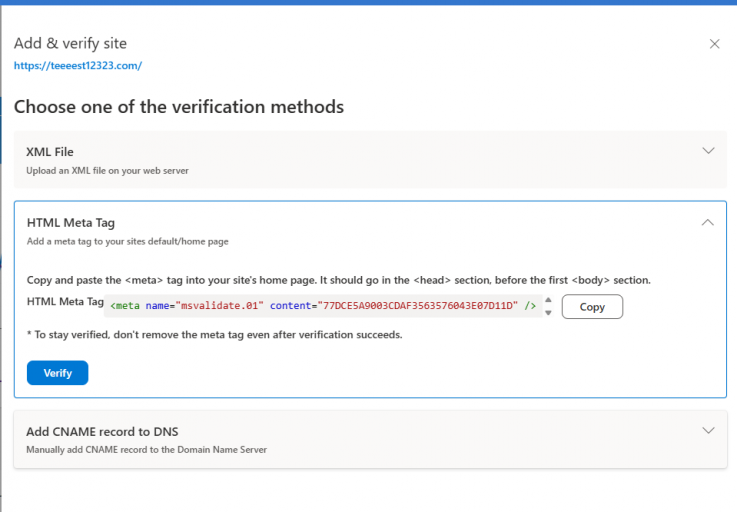Click 'Choose one of the verification methods' heading
The image size is (737, 512).
(179, 107)
